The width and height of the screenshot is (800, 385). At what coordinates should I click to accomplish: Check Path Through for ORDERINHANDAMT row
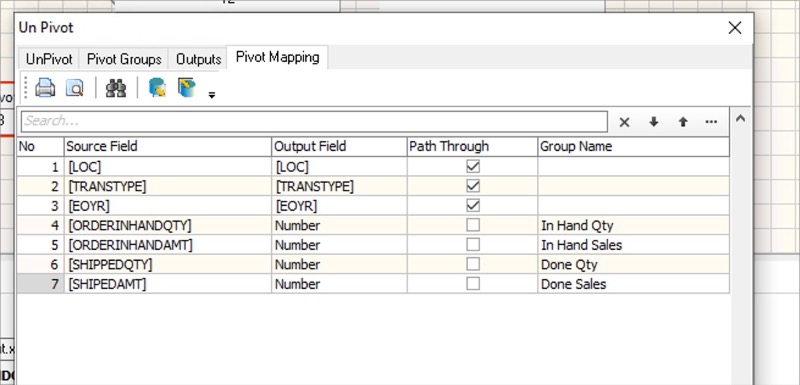click(x=473, y=245)
